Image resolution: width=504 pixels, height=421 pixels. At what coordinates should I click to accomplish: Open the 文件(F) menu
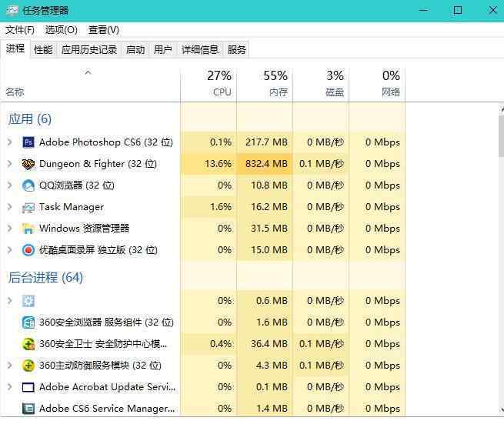[x=20, y=30]
